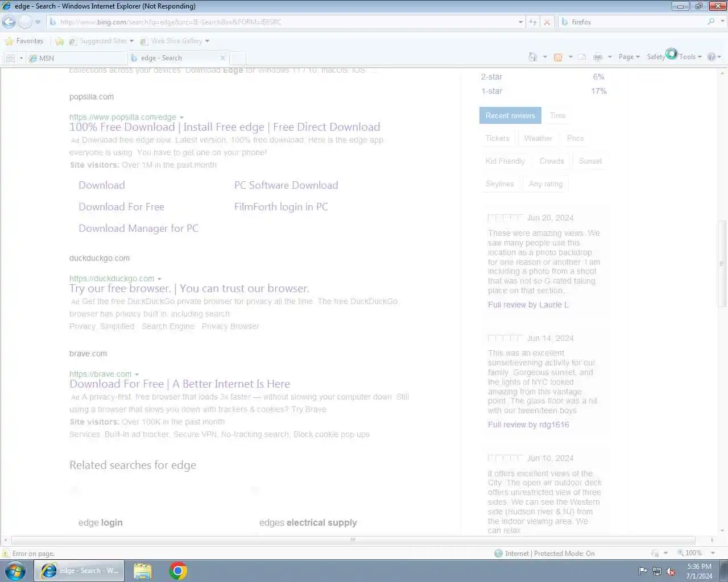Toggle the Weather review tag
The height and width of the screenshot is (582, 728).
[x=538, y=138]
